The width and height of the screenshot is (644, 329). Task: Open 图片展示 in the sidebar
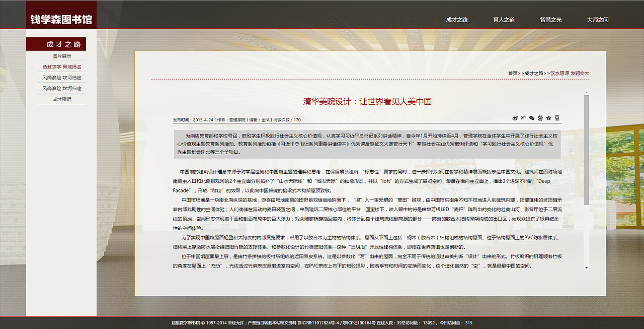[x=62, y=56]
